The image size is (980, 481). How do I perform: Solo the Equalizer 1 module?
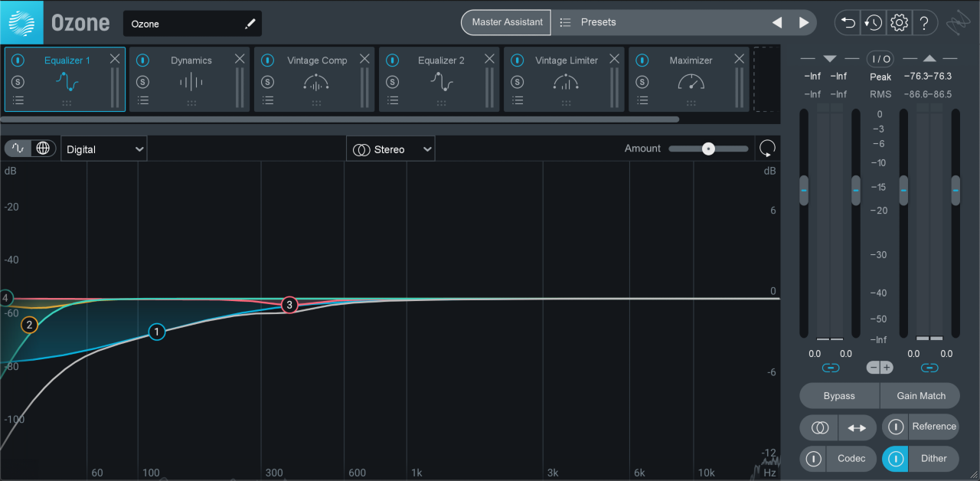click(x=18, y=82)
